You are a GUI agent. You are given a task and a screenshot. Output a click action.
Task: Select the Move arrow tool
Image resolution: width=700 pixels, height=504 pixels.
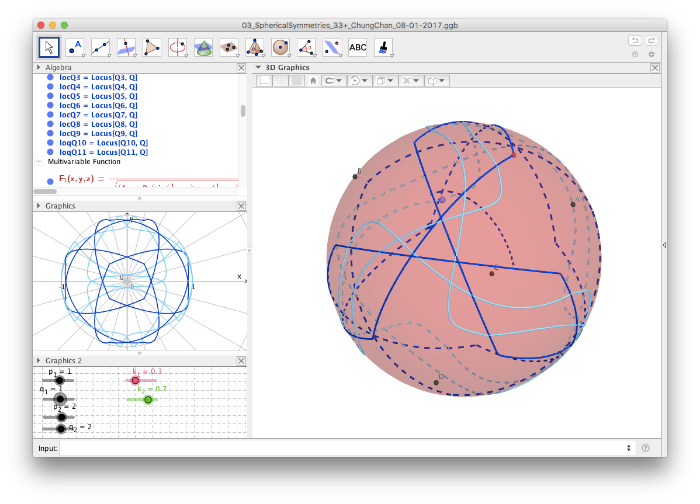coord(49,47)
